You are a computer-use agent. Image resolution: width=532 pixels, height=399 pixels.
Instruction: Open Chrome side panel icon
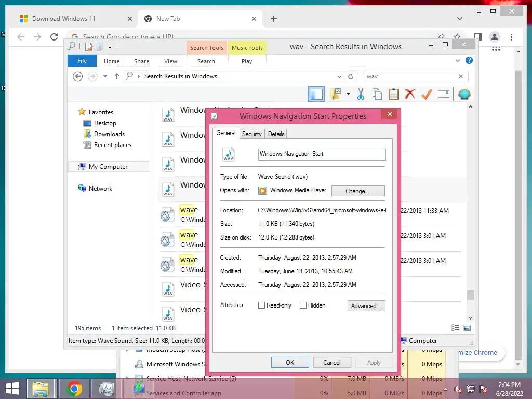pyautogui.click(x=478, y=37)
